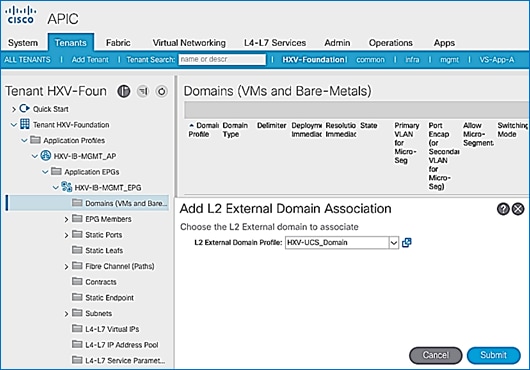Open the selected L2 domain profile link icon
530x370 pixels.
click(407, 243)
